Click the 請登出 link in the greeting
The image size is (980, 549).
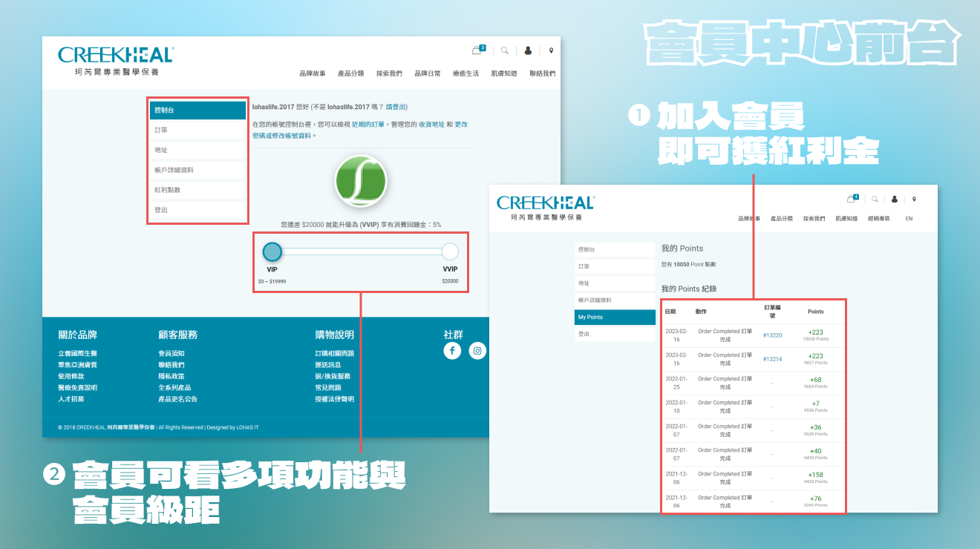[x=396, y=108]
